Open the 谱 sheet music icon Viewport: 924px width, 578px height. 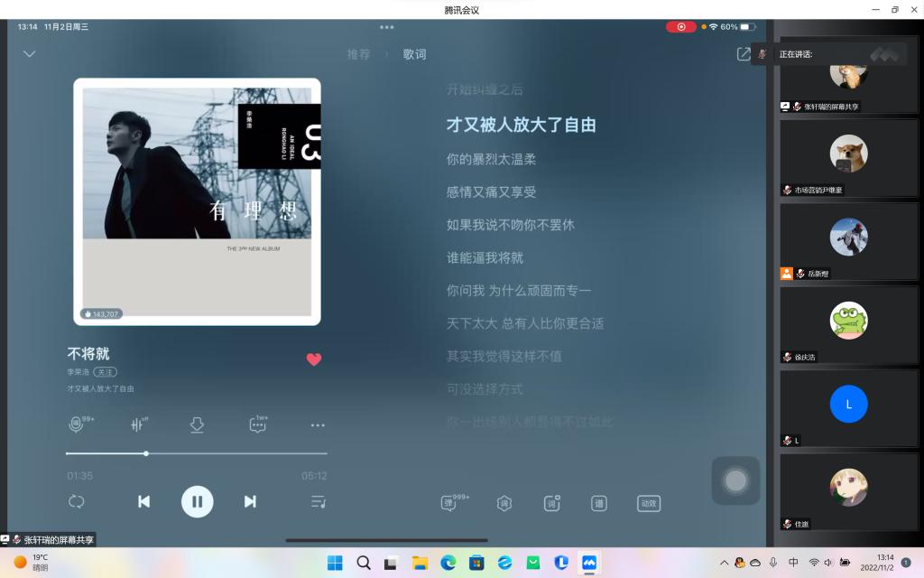(x=599, y=503)
